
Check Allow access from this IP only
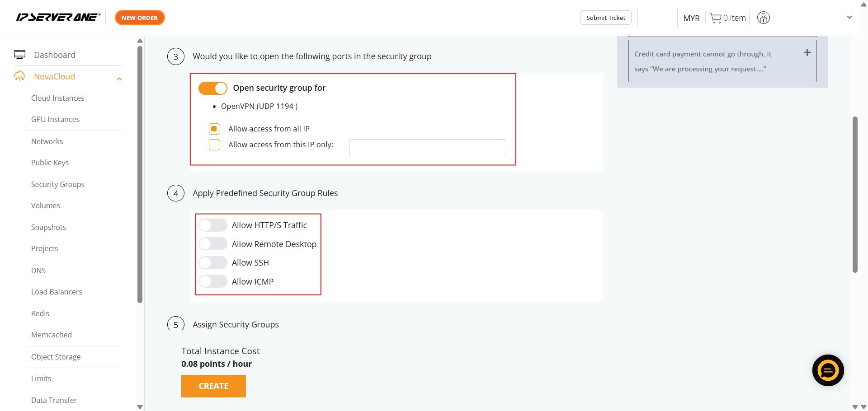click(x=214, y=145)
